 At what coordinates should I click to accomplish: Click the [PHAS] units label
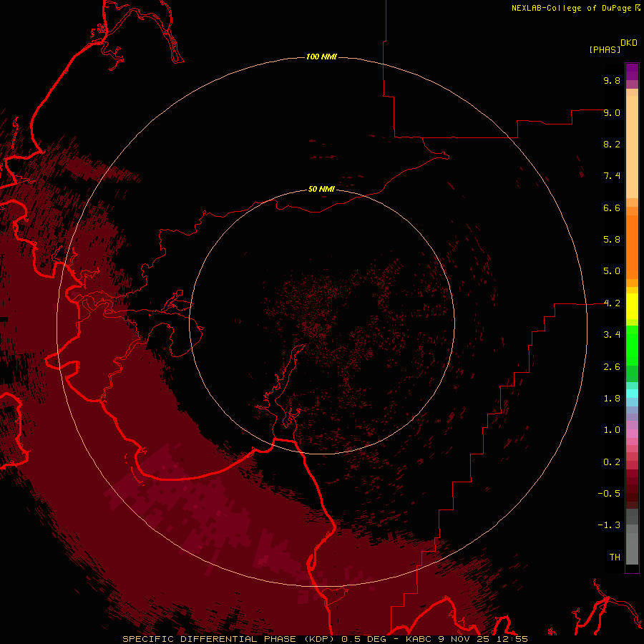605,49
